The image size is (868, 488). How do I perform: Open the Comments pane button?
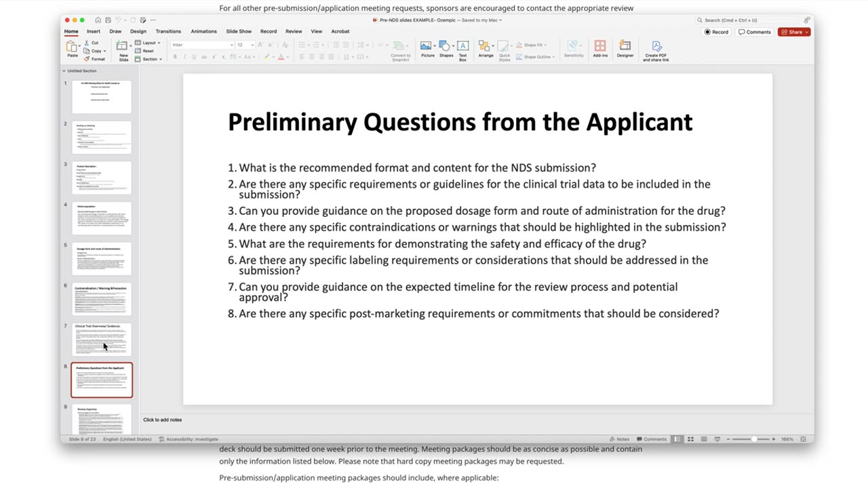pyautogui.click(x=755, y=32)
